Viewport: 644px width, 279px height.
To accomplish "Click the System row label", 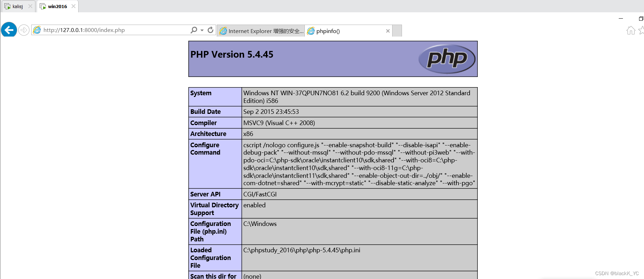I will pos(201,93).
